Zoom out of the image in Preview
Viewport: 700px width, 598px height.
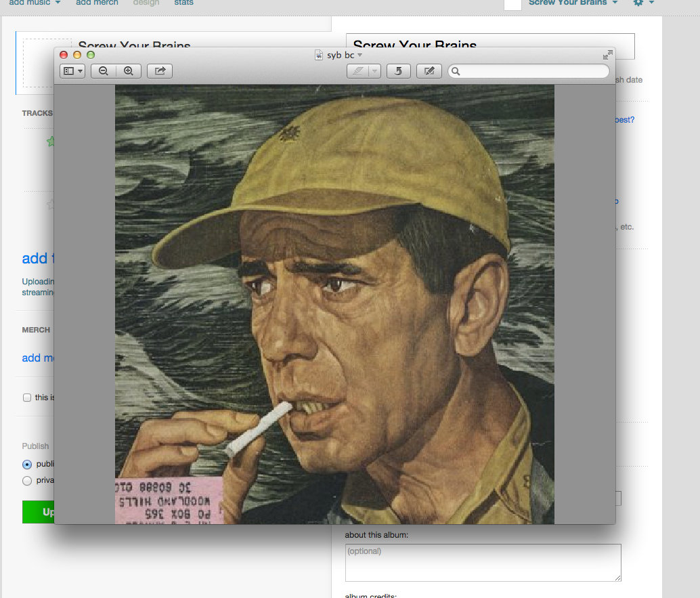pyautogui.click(x=104, y=71)
